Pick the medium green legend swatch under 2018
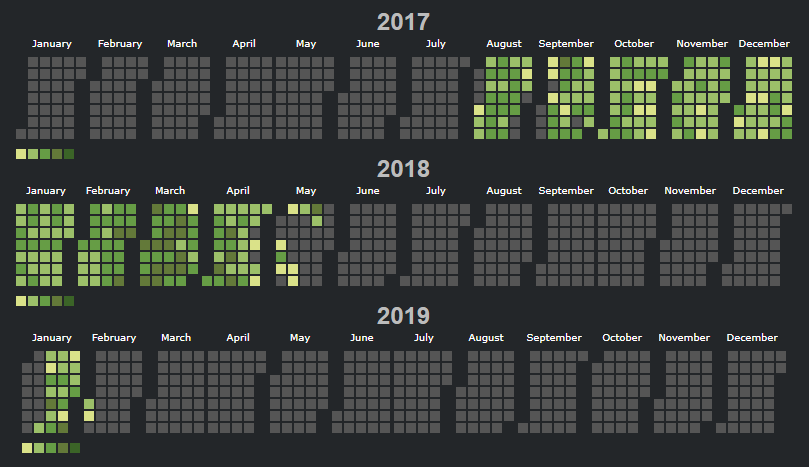 pyautogui.click(x=45, y=301)
